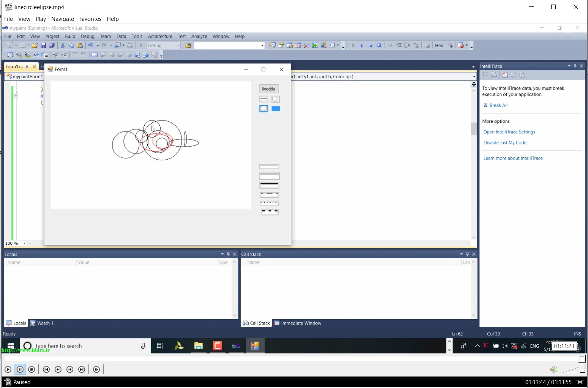Click the Cut scissors toolbar icon
Image resolution: width=588 pixels, height=388 pixels.
63,45
